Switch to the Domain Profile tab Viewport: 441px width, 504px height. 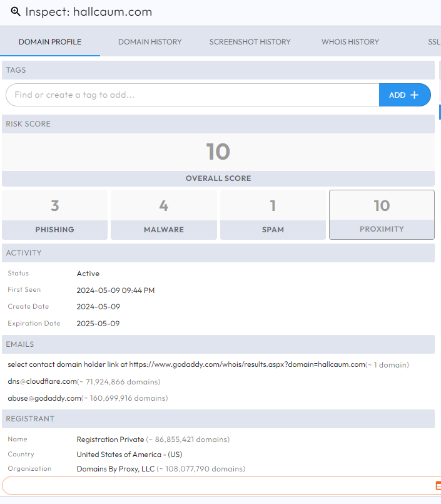pos(50,42)
